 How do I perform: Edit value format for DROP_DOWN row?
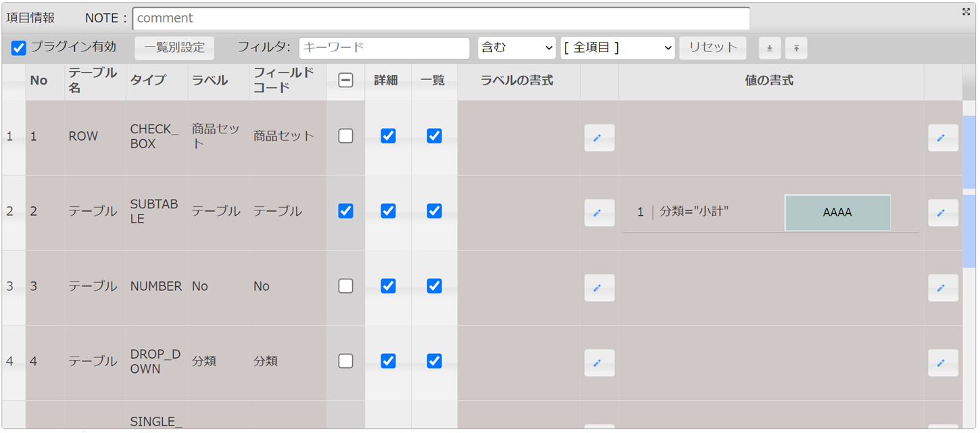click(x=943, y=363)
